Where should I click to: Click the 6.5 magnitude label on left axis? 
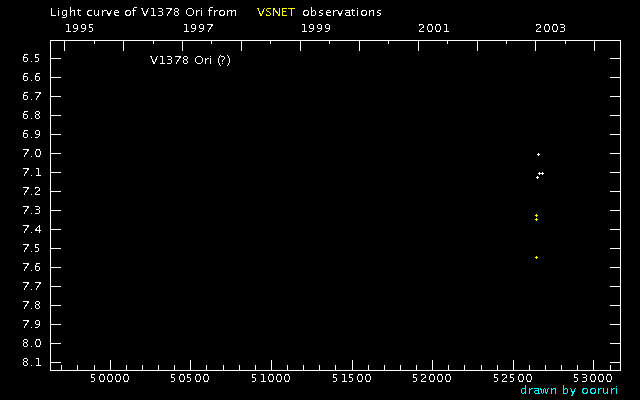click(30, 58)
